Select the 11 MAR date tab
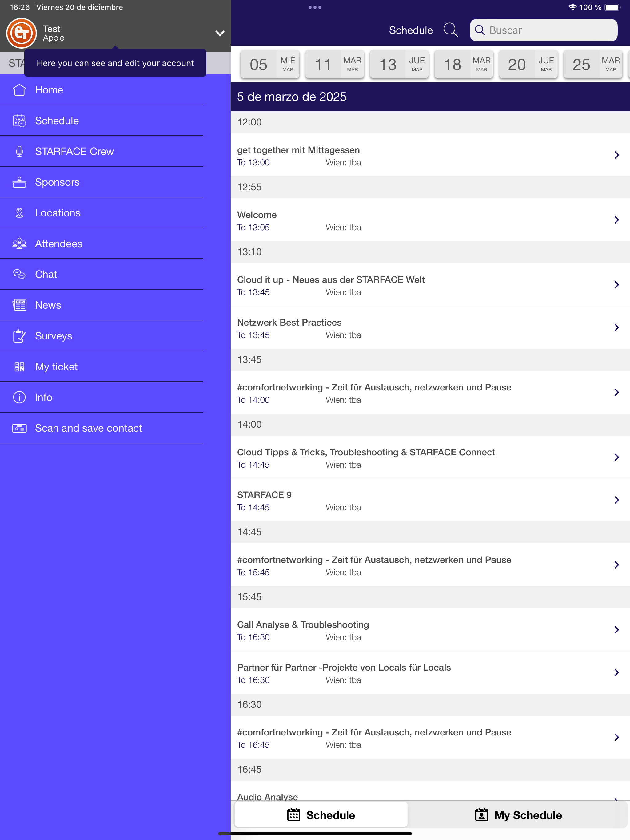630x840 pixels. 335,64
